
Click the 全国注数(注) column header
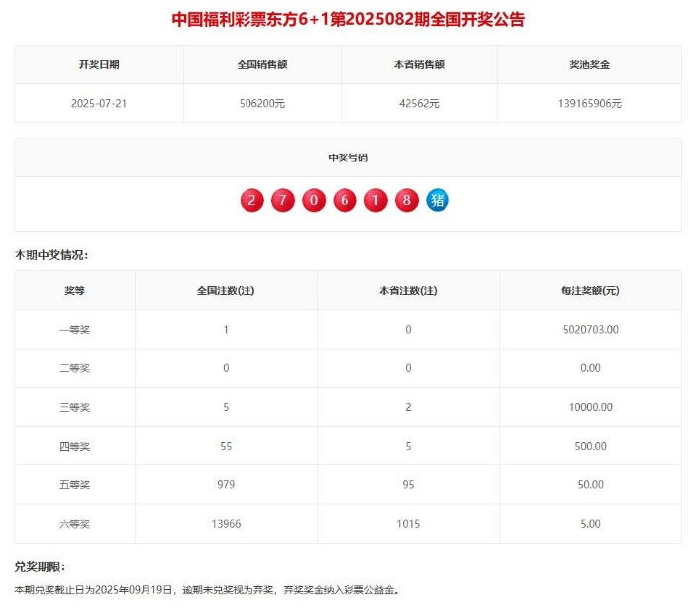pos(226,291)
